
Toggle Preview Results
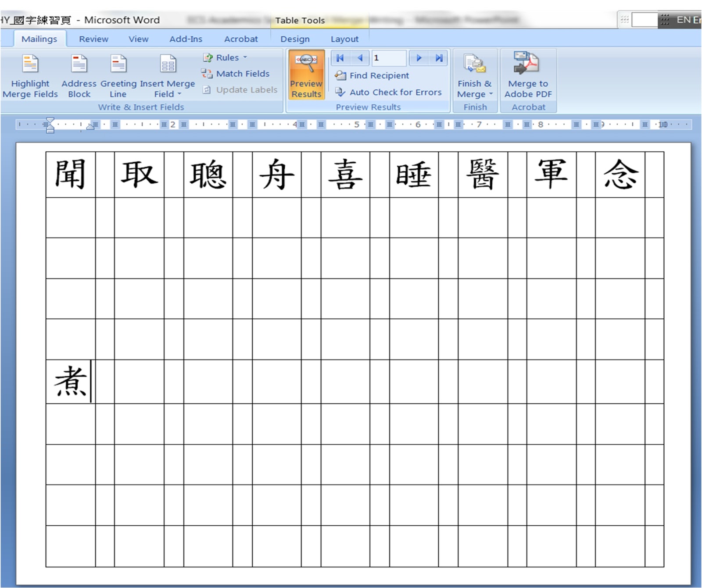[x=306, y=75]
